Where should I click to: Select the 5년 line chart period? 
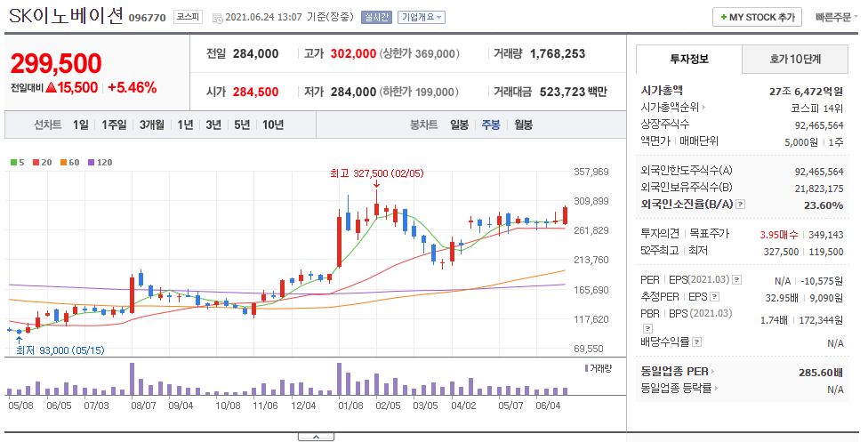(x=242, y=125)
